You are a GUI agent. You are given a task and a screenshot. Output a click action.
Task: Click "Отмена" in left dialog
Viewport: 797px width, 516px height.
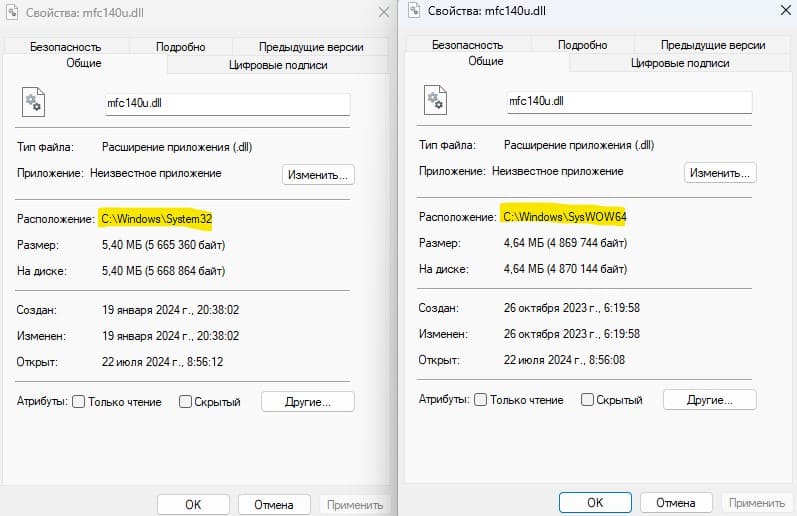[274, 505]
